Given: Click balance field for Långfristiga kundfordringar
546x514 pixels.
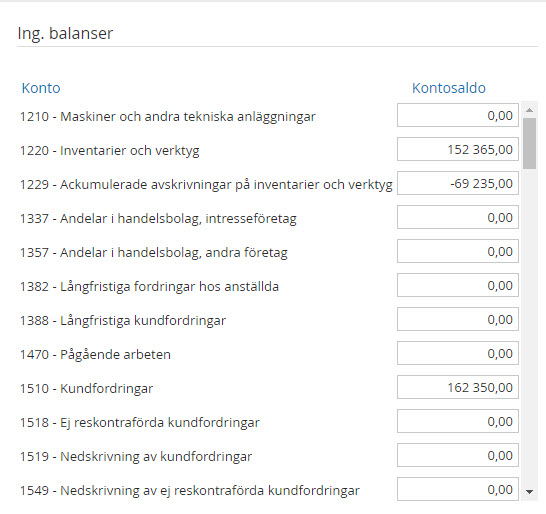Looking at the screenshot, I should 458,319.
